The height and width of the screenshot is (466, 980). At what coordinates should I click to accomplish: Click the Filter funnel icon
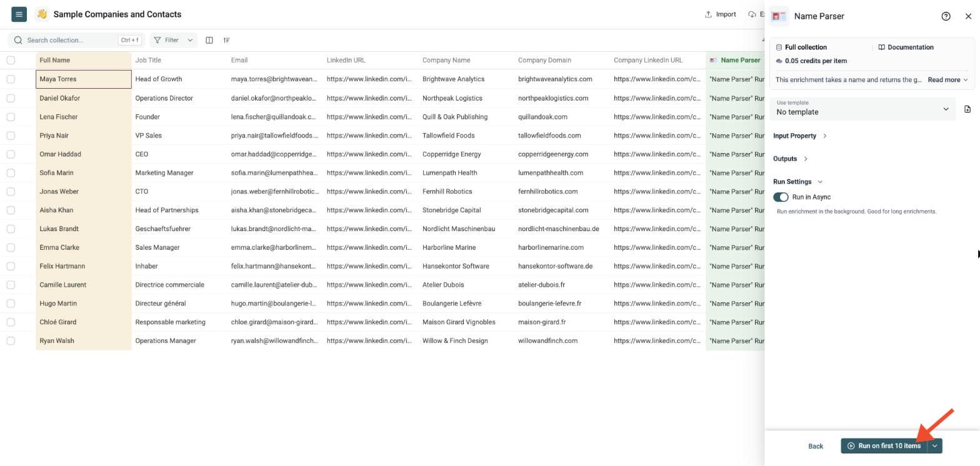coord(157,40)
